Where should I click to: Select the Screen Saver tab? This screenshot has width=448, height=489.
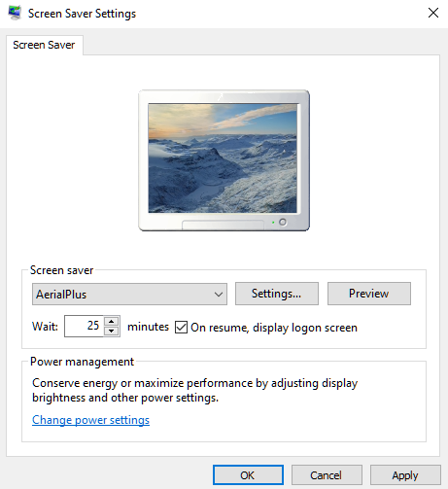point(44,45)
